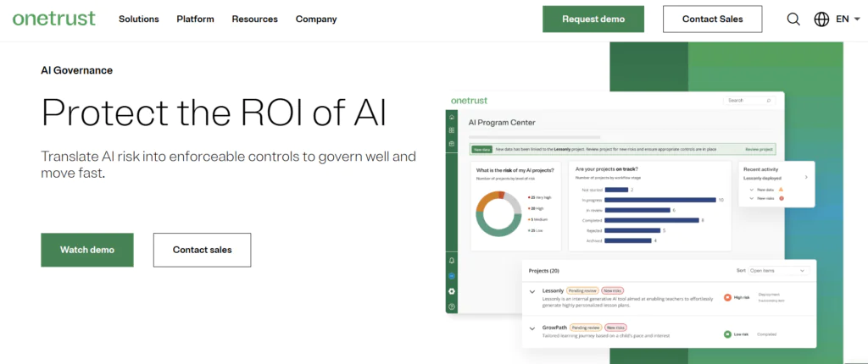Click the AI Governance label
The height and width of the screenshot is (364, 868).
(77, 70)
